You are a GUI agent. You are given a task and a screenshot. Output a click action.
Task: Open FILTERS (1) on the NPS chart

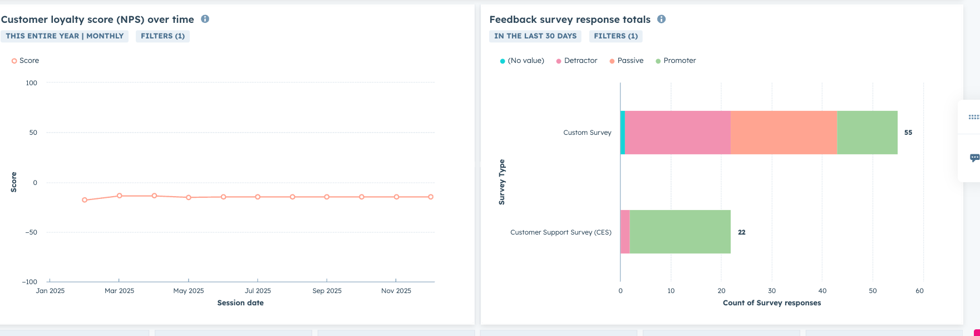tap(162, 36)
